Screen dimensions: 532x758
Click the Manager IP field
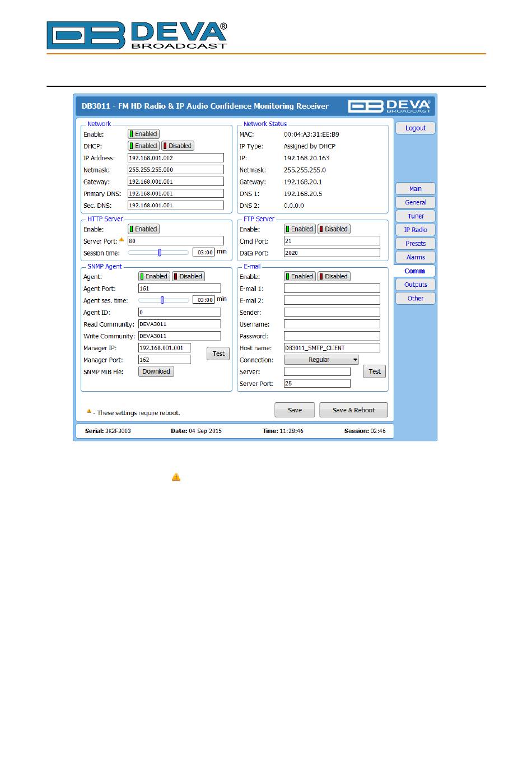click(165, 348)
